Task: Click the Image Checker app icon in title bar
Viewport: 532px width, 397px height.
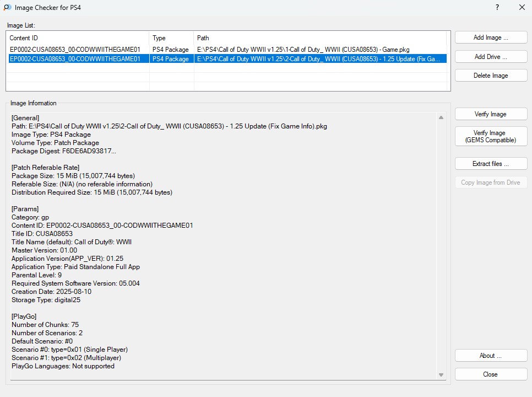Action: click(7, 8)
